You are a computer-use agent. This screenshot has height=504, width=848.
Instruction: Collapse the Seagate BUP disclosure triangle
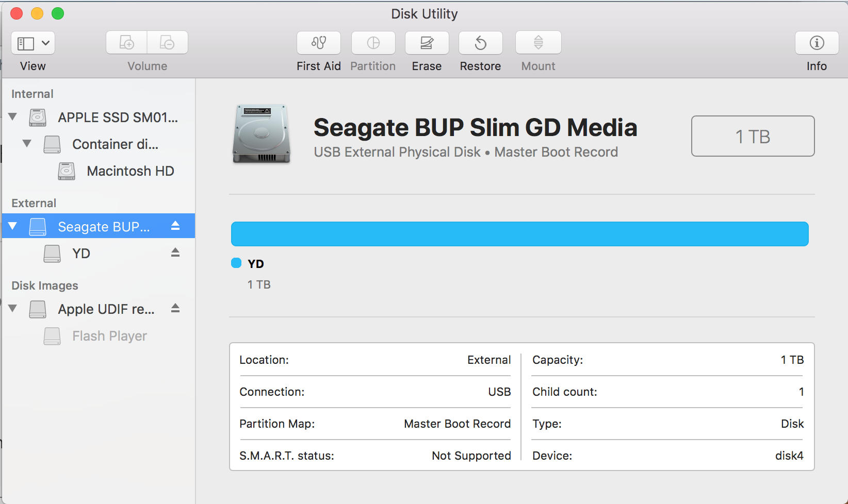13,226
